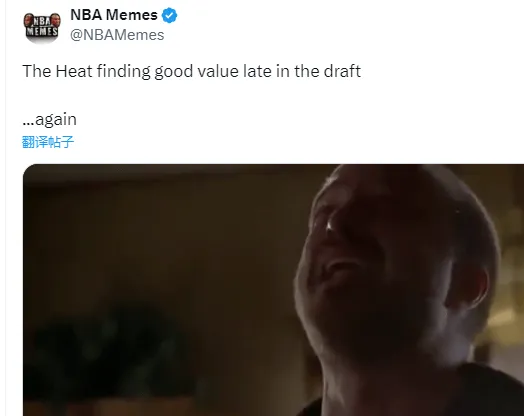Select the word 'finding' in the tweet
The image size is (524, 416).
tap(123, 71)
